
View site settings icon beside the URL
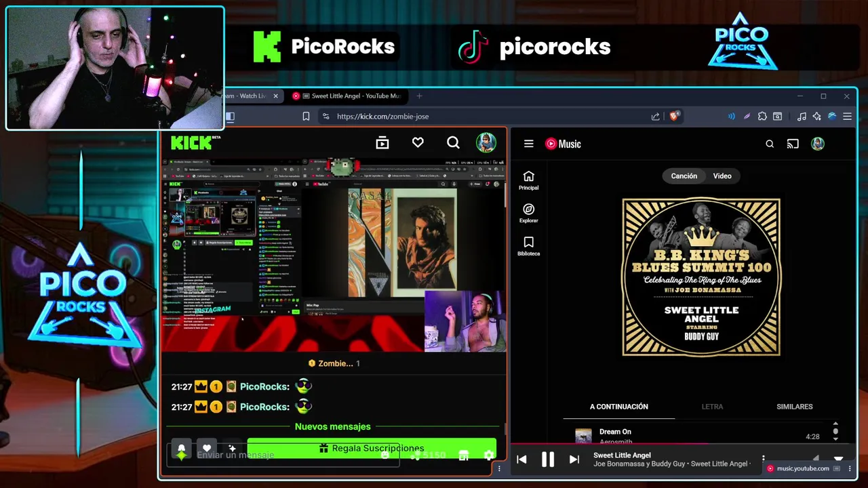pos(325,117)
